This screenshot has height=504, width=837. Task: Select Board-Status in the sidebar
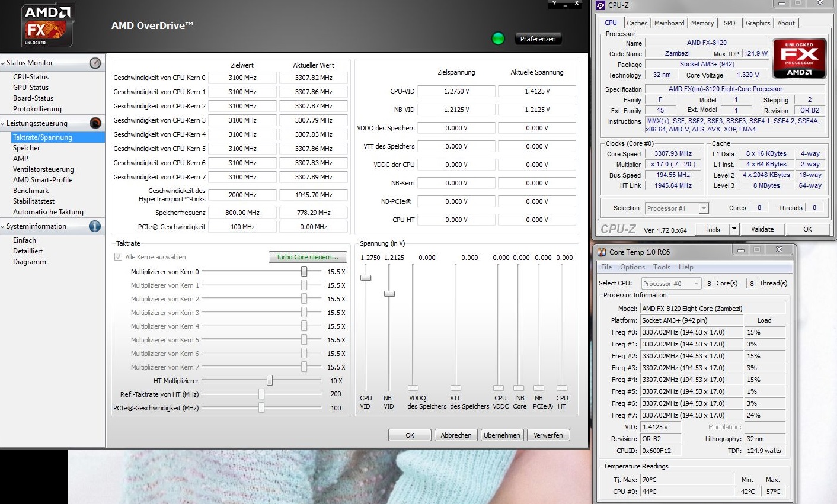[x=33, y=98]
